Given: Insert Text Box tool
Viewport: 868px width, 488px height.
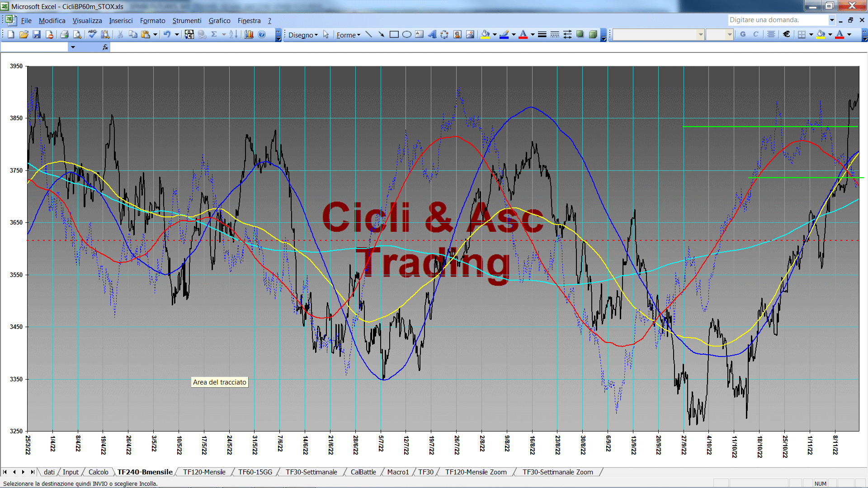Looking at the screenshot, I should click(420, 34).
